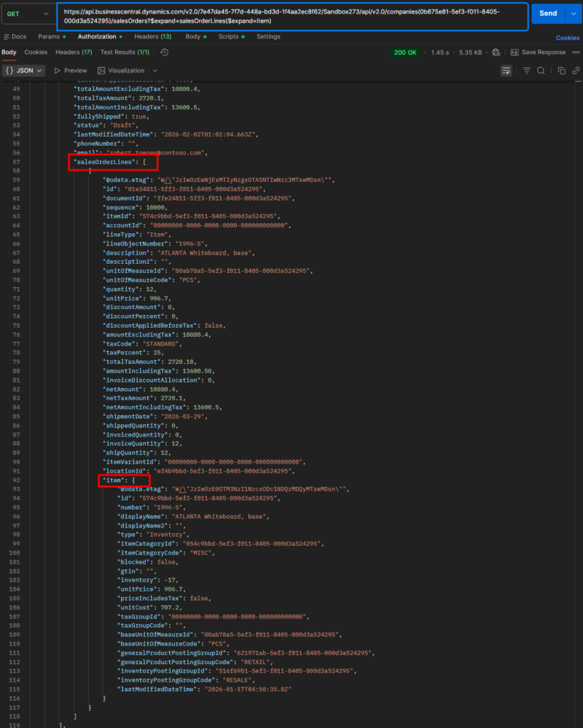Expand the Send button dropdown arrow

point(574,14)
